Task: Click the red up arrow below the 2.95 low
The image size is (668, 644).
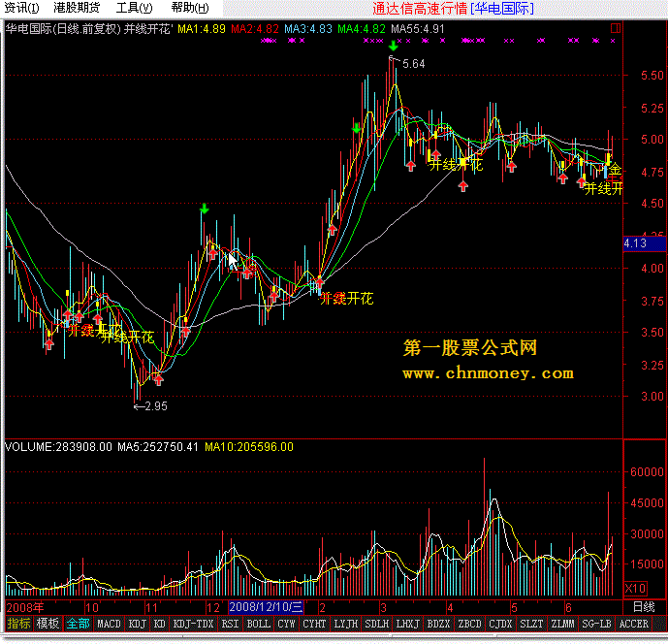Action: (x=158, y=379)
